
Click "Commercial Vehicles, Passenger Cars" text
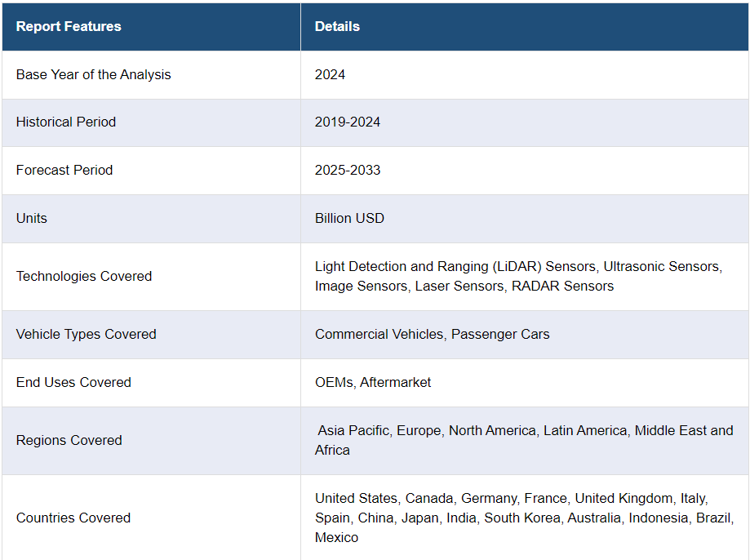coord(432,334)
